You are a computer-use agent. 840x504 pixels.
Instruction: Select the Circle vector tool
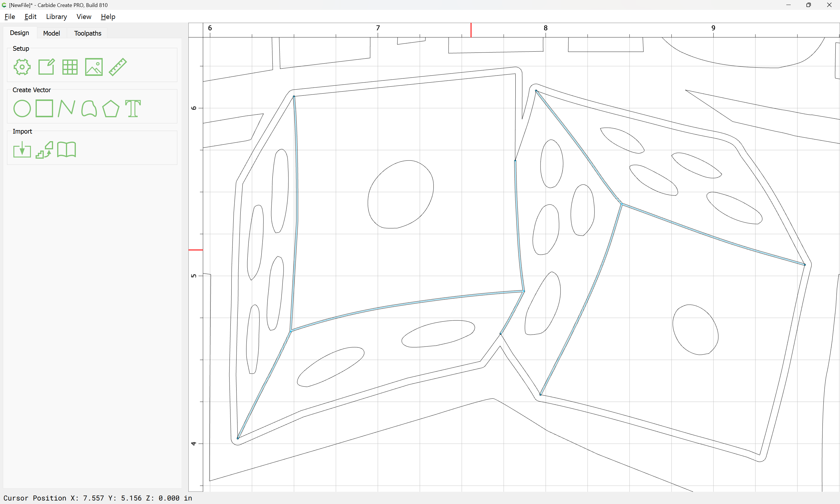point(22,109)
